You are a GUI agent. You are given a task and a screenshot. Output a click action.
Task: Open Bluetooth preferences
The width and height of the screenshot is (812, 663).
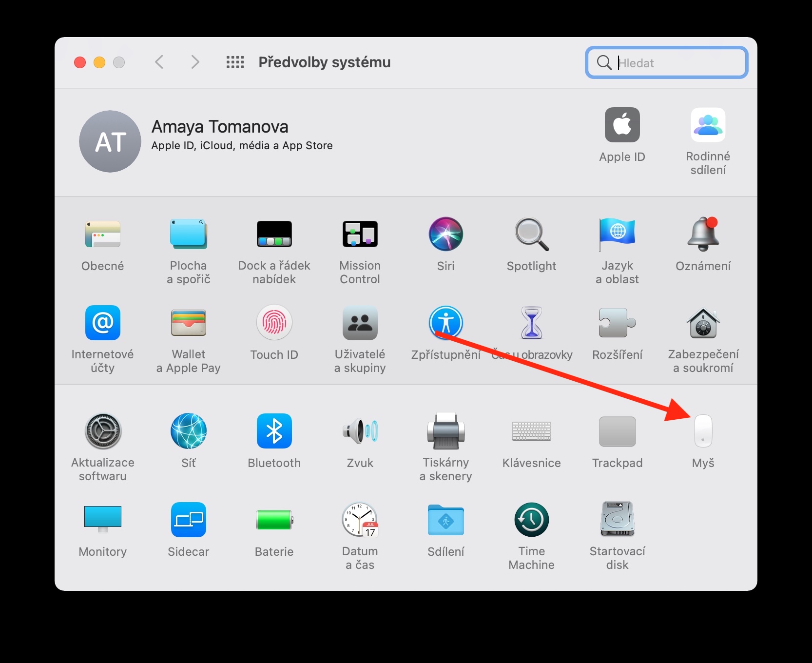274,431
